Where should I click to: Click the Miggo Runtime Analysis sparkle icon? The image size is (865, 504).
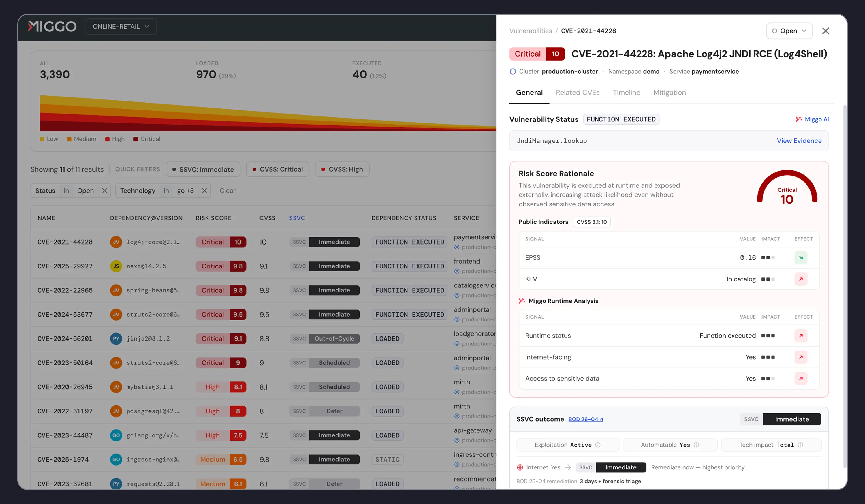(x=521, y=301)
